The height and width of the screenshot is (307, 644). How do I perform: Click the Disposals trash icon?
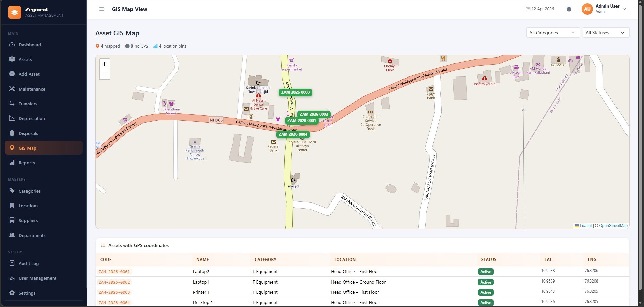[x=12, y=133]
